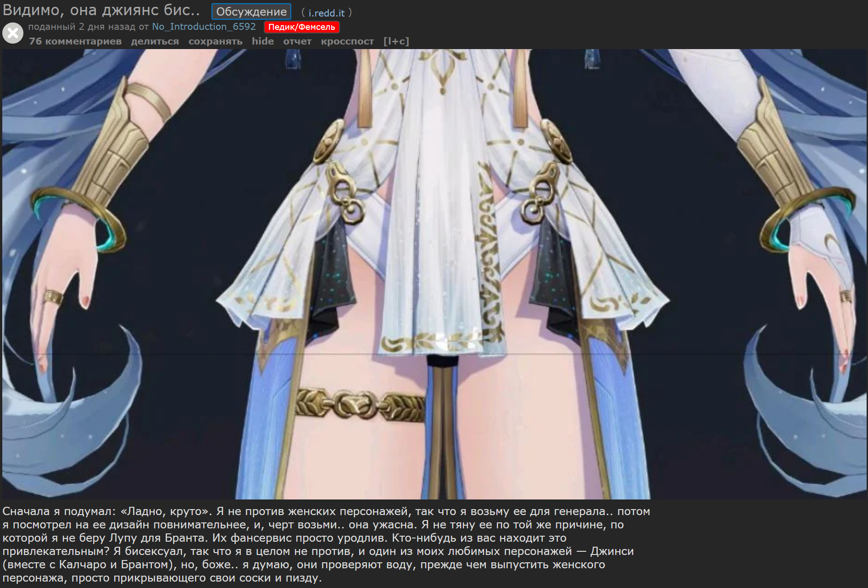Collapse the expanded post image with X icon
Viewport: 868px width, 588px height.
(13, 33)
